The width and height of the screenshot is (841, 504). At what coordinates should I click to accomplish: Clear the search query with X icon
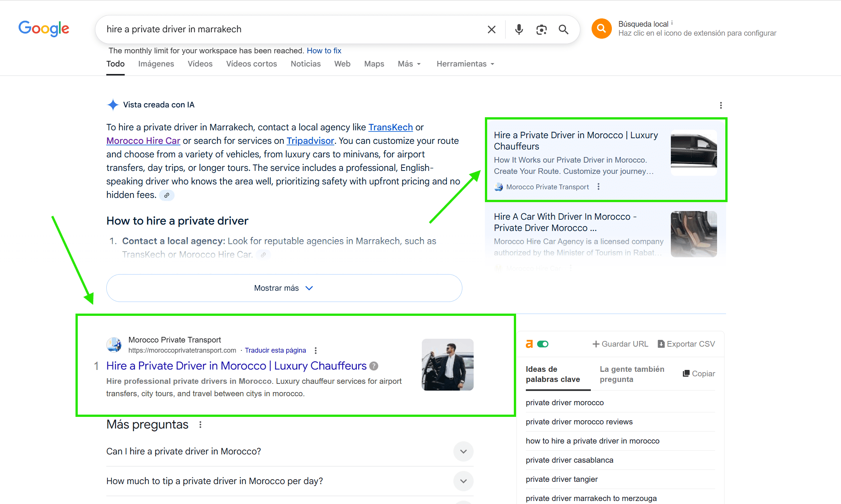tap(491, 29)
